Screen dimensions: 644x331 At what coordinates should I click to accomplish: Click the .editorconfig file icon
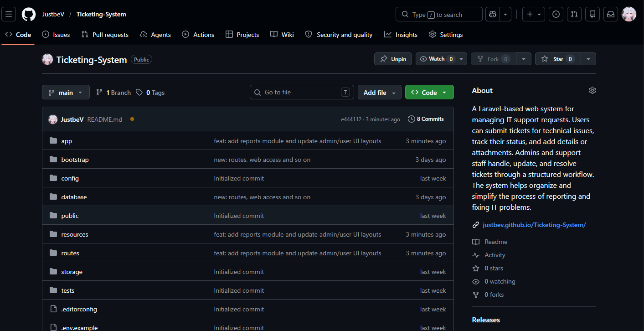coord(53,309)
